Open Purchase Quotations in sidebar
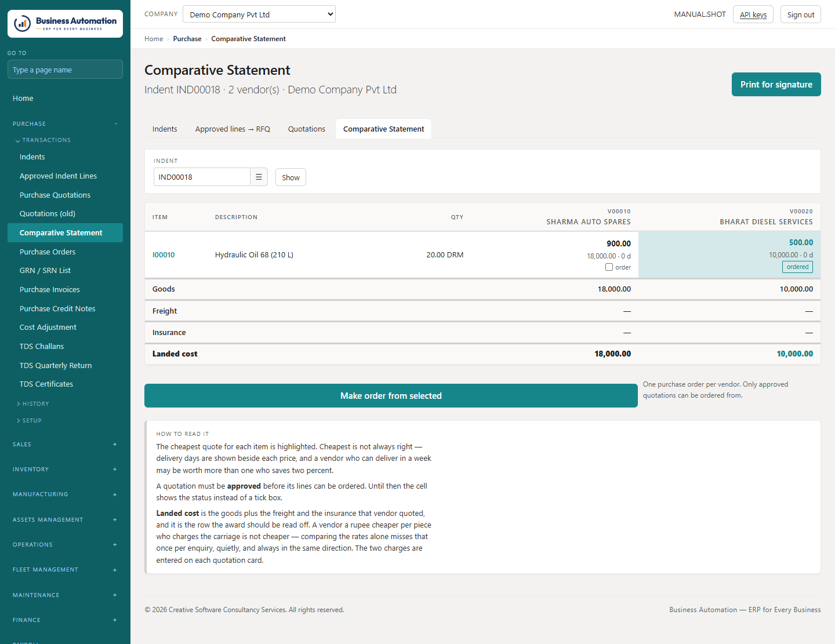Image resolution: width=835 pixels, height=644 pixels. click(x=65, y=195)
